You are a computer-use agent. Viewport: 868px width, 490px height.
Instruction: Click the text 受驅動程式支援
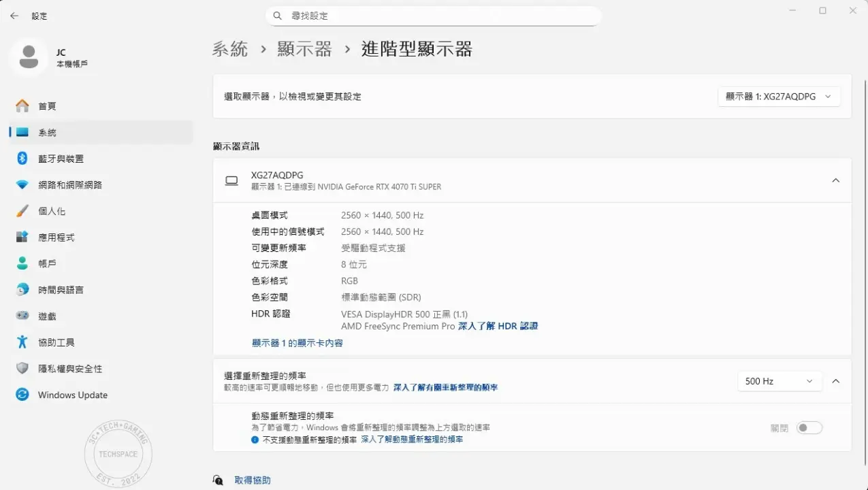coord(373,248)
